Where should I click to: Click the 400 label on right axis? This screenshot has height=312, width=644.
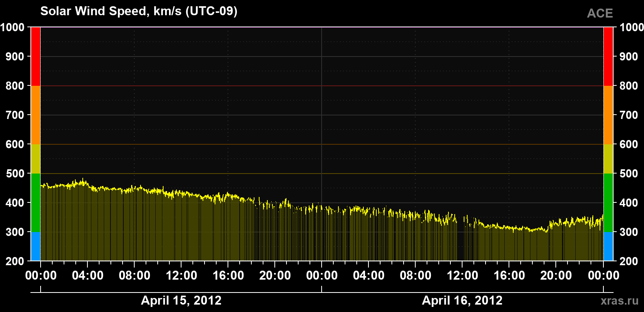tap(629, 203)
